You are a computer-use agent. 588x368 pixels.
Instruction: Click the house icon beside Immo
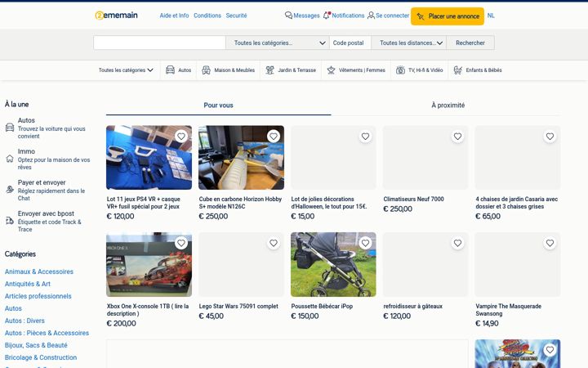[10, 159]
